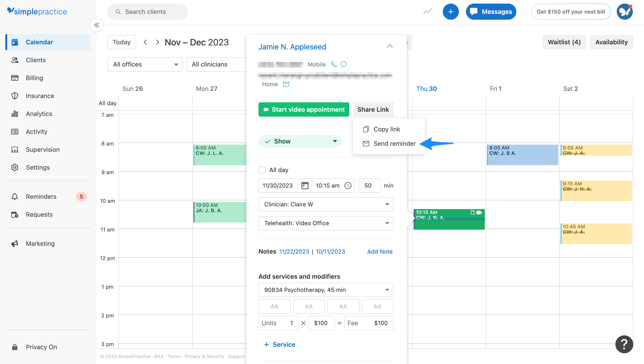Click the envelope icon next to Home email
The height and width of the screenshot is (364, 644).
pos(286,84)
